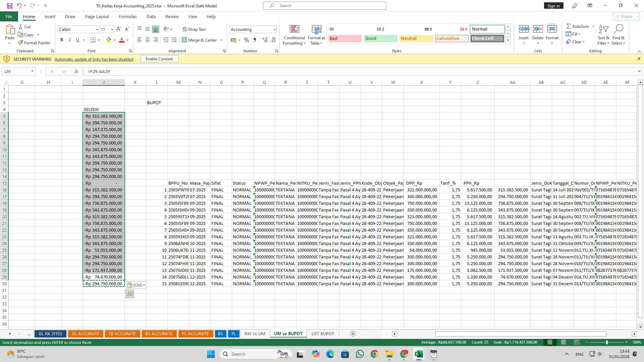This screenshot has width=644, height=362.
Task: Click the AutoSum icon
Action: [x=569, y=26]
